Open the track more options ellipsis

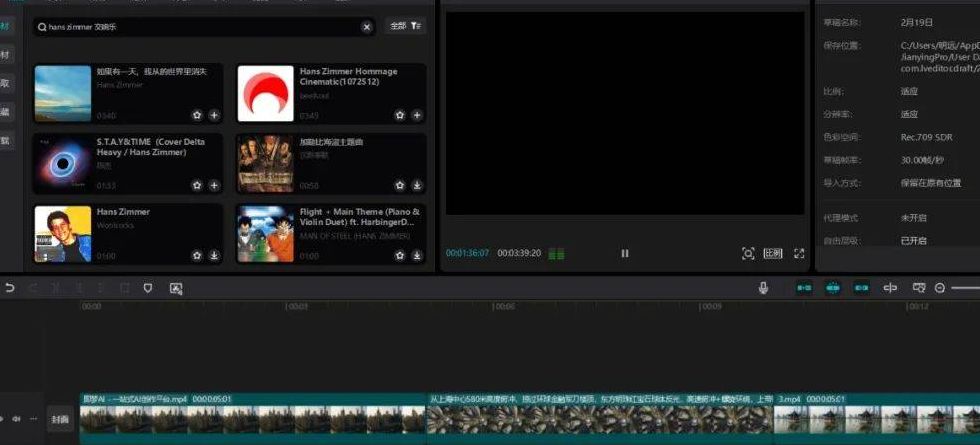coord(32,418)
